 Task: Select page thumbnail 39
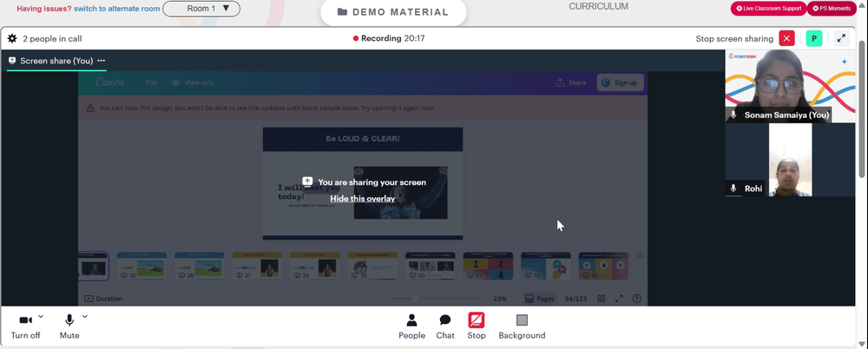pos(372,267)
